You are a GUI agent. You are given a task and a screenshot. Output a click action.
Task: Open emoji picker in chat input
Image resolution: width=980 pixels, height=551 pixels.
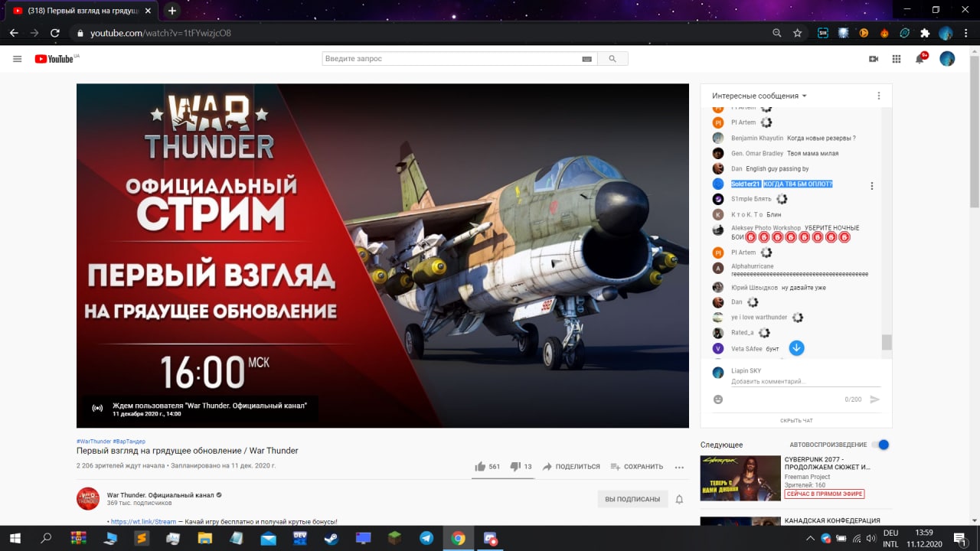pos(718,399)
